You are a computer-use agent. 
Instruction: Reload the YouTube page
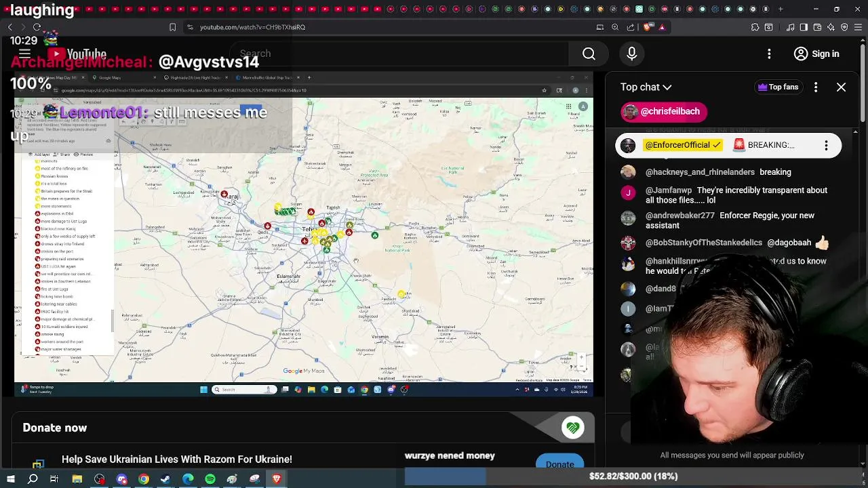coord(37,27)
